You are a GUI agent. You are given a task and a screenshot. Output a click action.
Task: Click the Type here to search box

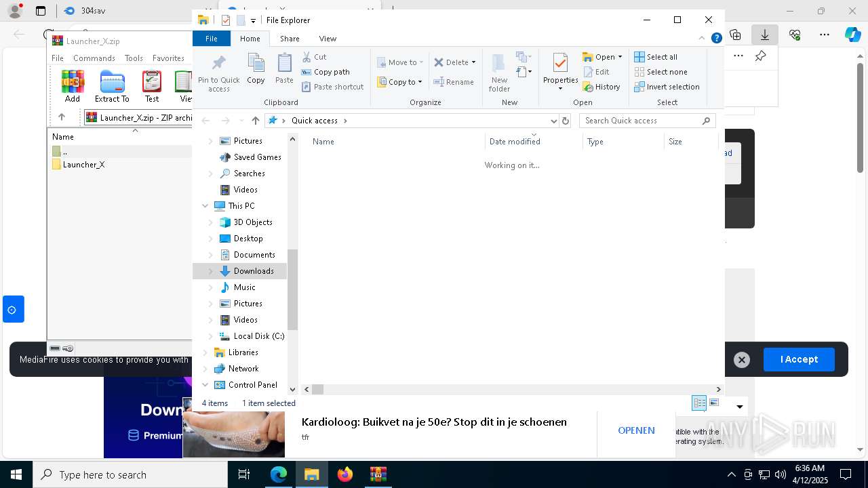[x=130, y=474]
